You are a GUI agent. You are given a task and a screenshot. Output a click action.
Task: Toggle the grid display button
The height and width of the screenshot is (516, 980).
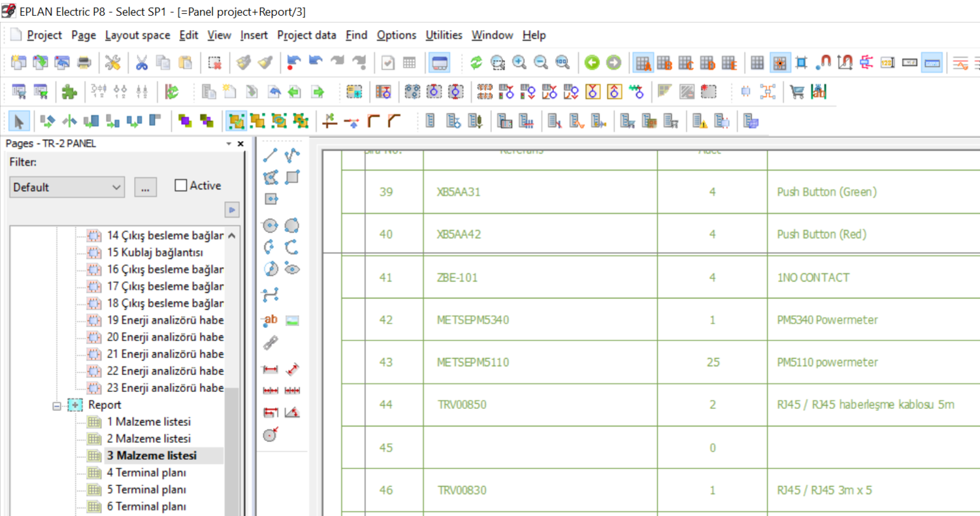[x=758, y=63]
